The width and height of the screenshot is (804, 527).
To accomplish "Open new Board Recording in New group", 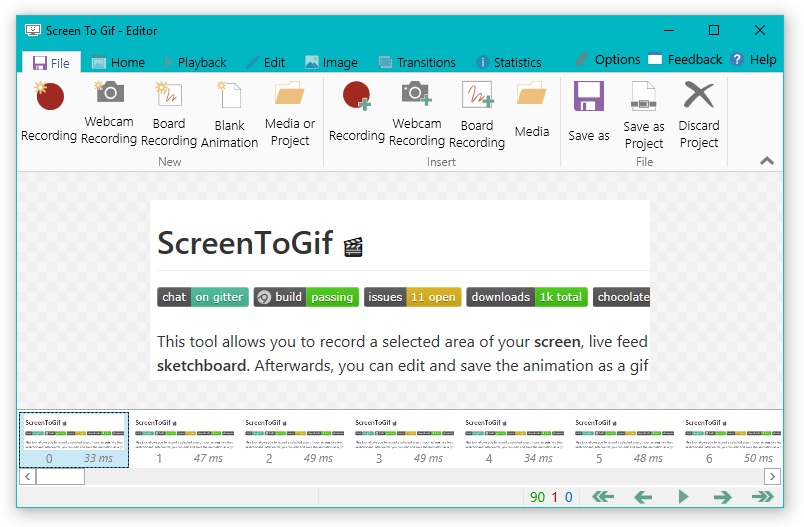I will (x=169, y=113).
